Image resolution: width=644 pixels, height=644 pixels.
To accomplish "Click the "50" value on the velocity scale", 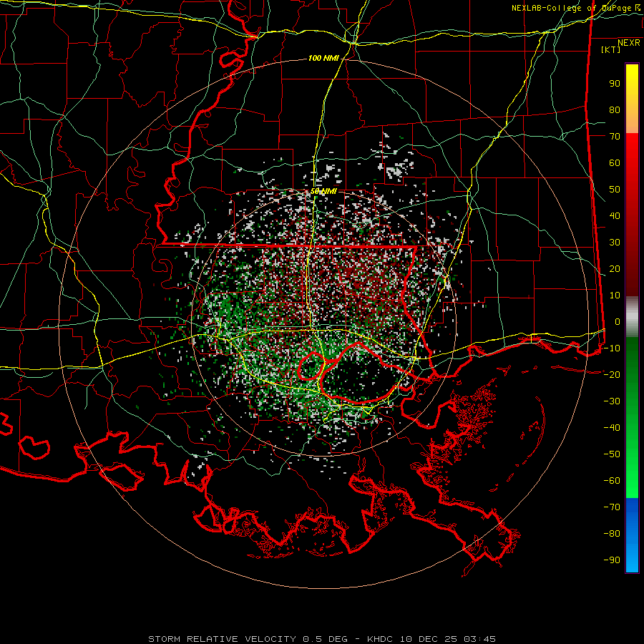I will [x=615, y=190].
